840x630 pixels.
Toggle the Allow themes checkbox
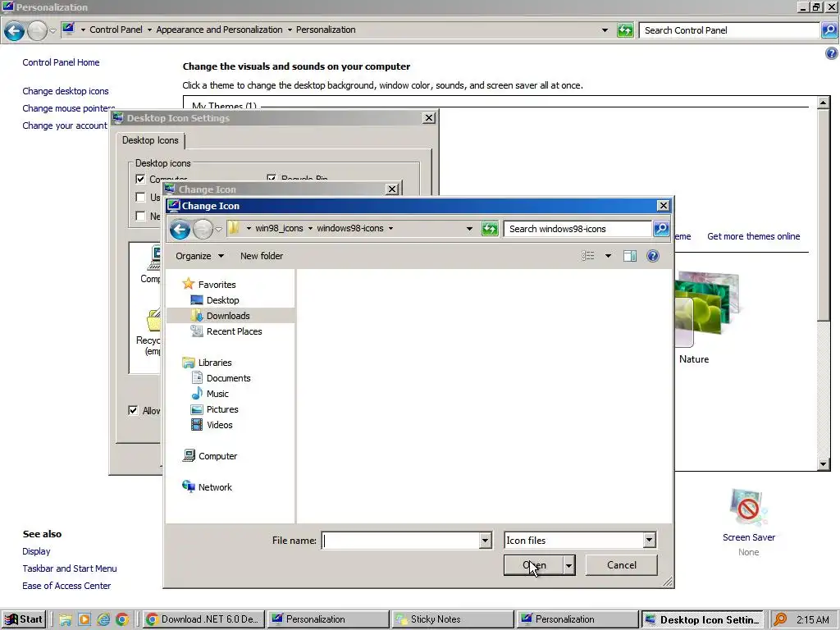(133, 410)
